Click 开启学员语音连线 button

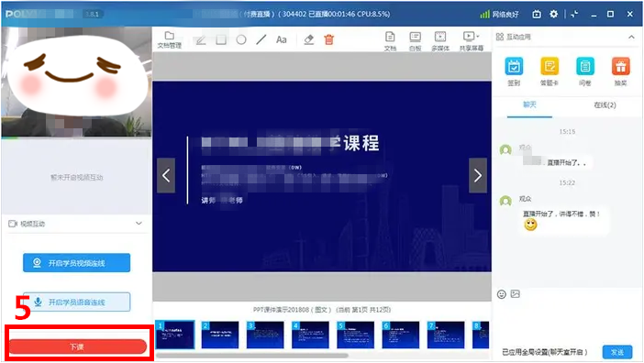[x=76, y=302]
